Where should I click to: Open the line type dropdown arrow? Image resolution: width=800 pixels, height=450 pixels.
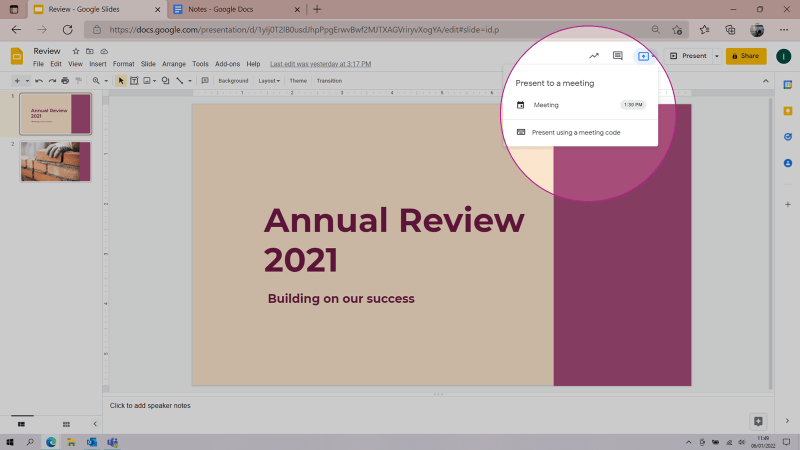click(190, 81)
